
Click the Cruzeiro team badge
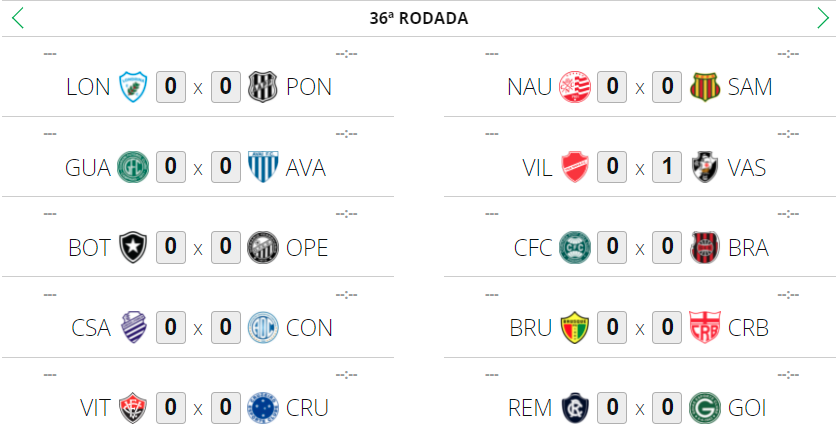click(263, 407)
